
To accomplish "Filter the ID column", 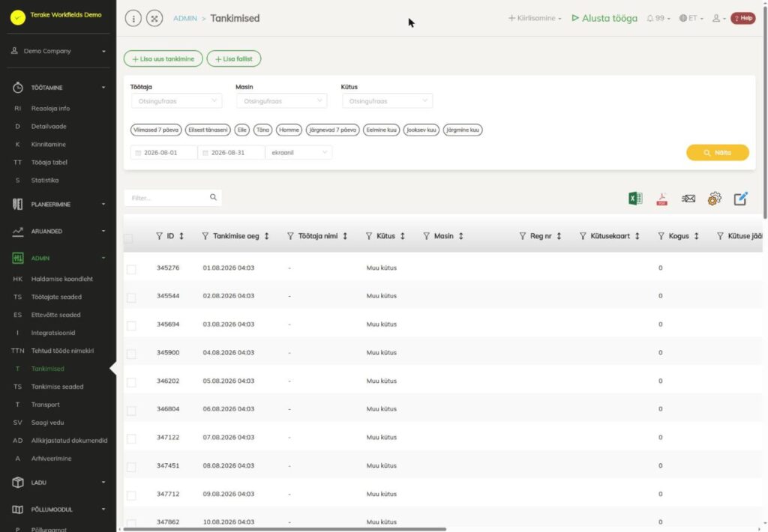I will (x=159, y=236).
